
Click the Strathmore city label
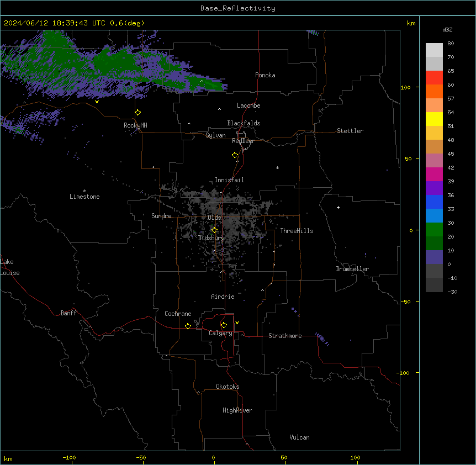point(285,336)
